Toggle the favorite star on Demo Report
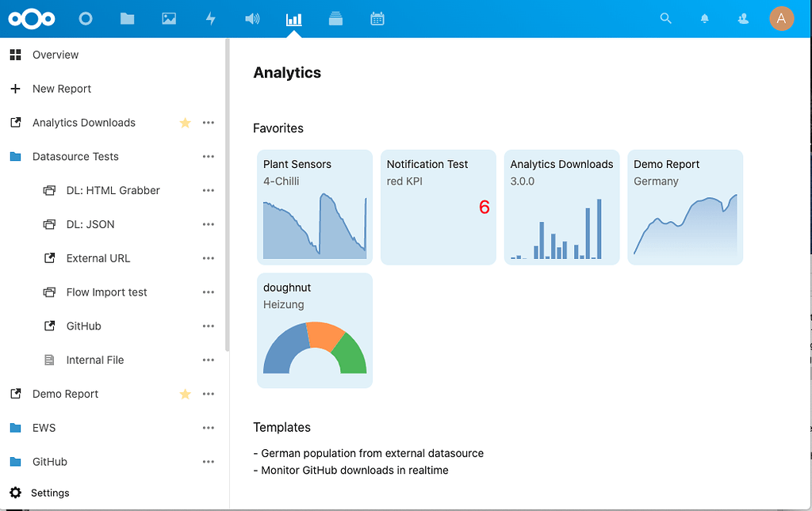Image resolution: width=812 pixels, height=511 pixels. click(185, 394)
